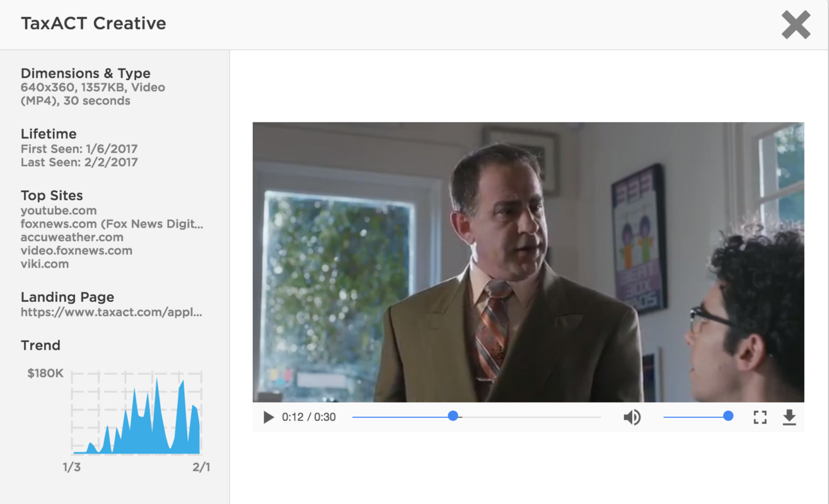Click the Landing Page heading
Viewport: 829px width, 504px height.
[x=67, y=297]
